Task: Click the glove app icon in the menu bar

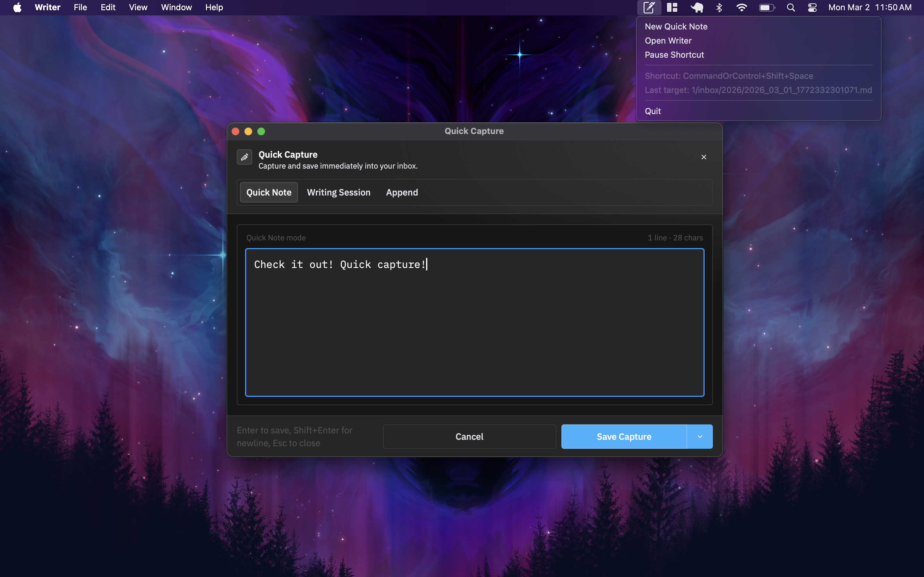Action: coord(697,7)
